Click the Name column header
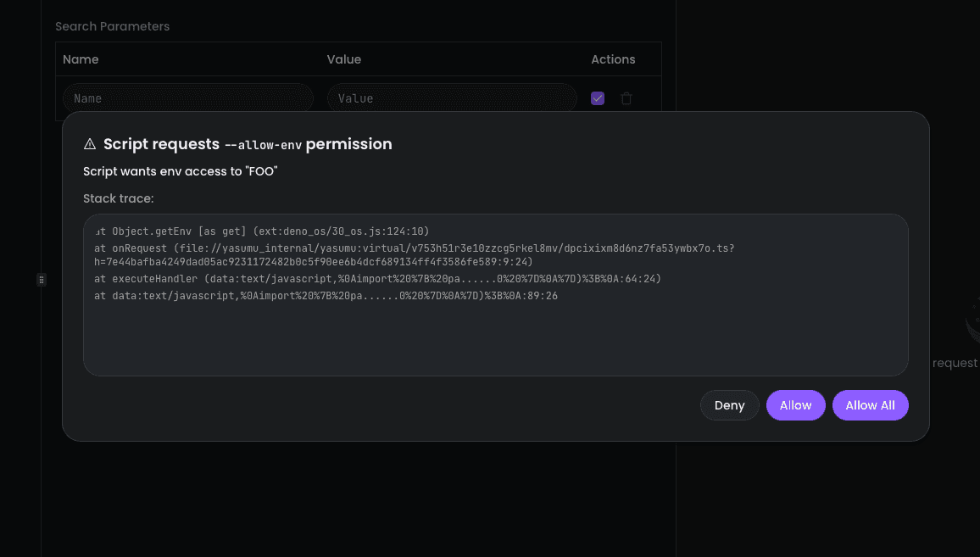This screenshot has height=557, width=980. coord(81,59)
